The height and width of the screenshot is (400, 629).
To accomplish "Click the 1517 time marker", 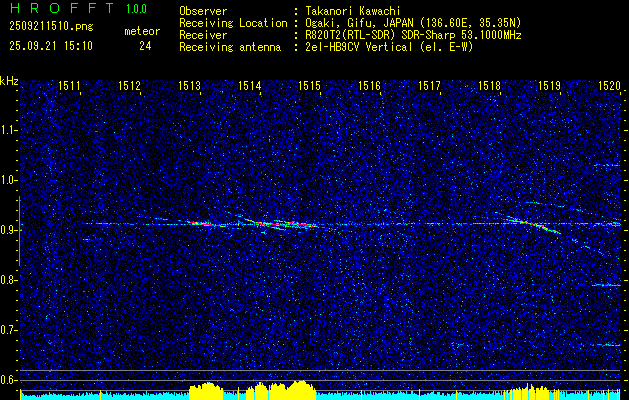I will [429, 85].
